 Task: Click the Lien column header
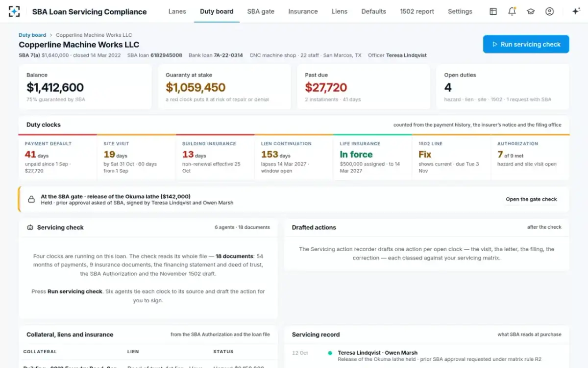pos(133,352)
